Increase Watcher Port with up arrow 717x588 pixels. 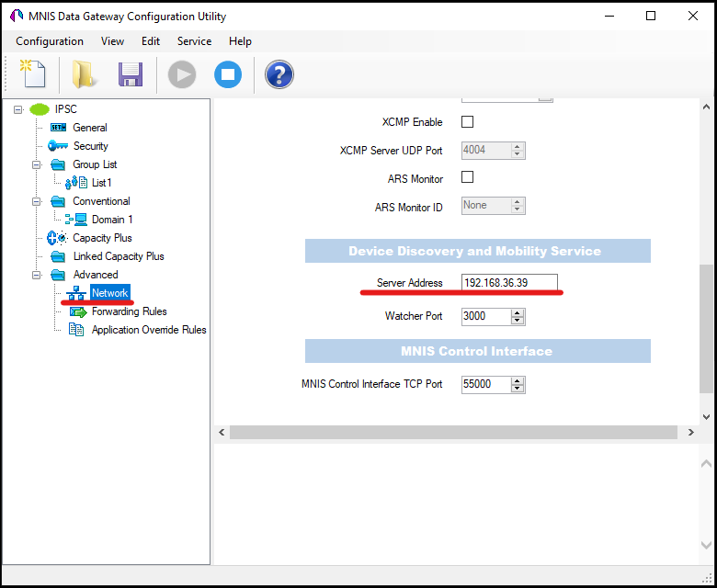[x=518, y=312]
